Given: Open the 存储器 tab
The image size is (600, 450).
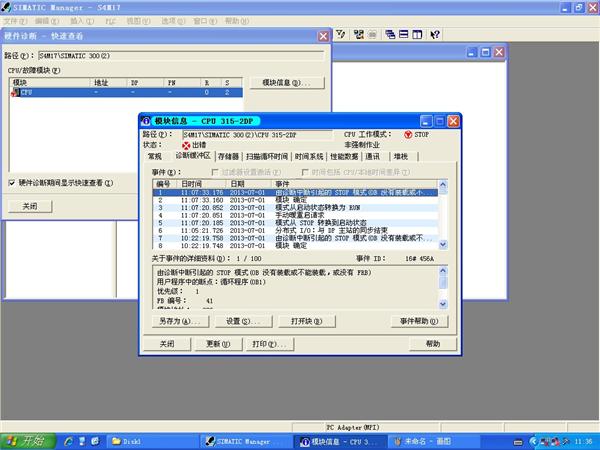Looking at the screenshot, I should coord(228,157).
